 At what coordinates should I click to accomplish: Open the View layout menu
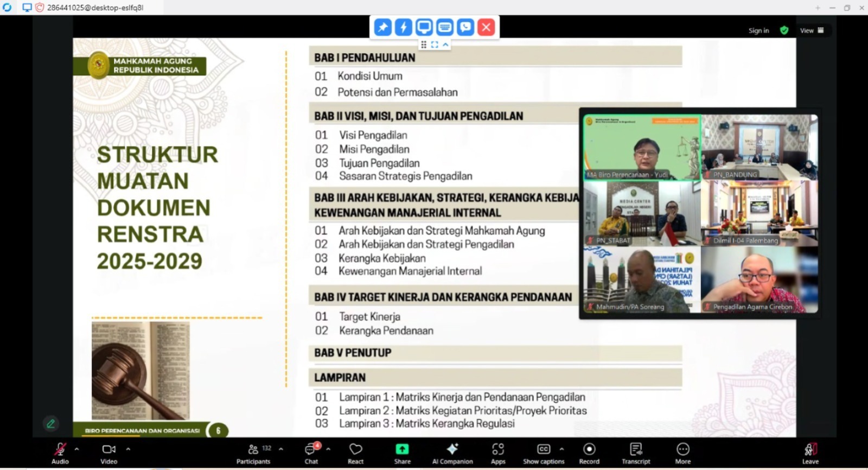(x=812, y=30)
